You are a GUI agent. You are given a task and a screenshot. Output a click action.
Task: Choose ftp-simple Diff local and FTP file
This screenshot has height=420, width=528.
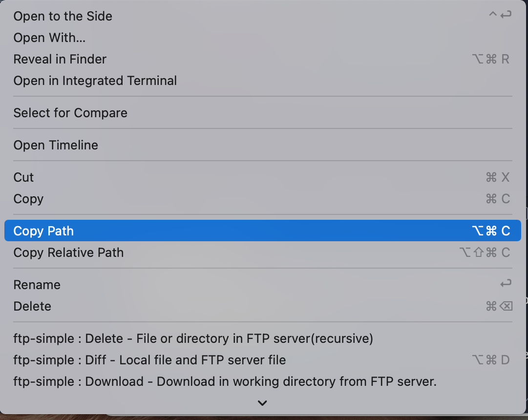[263, 360]
